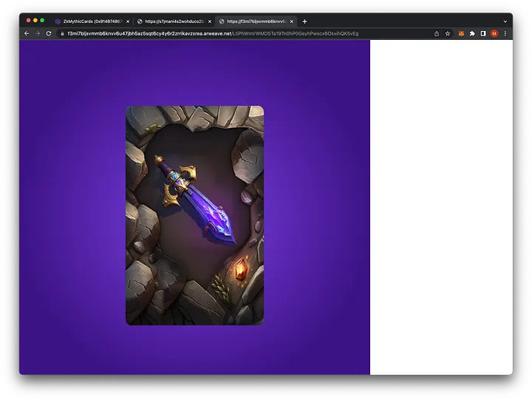Click the browser forward arrow

pos(38,33)
